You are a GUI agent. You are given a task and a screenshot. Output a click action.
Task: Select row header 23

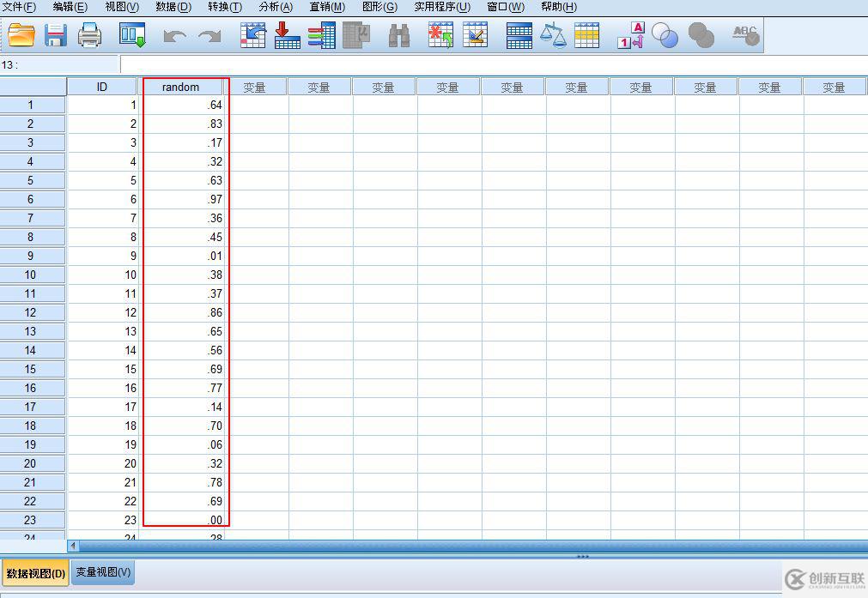point(33,520)
